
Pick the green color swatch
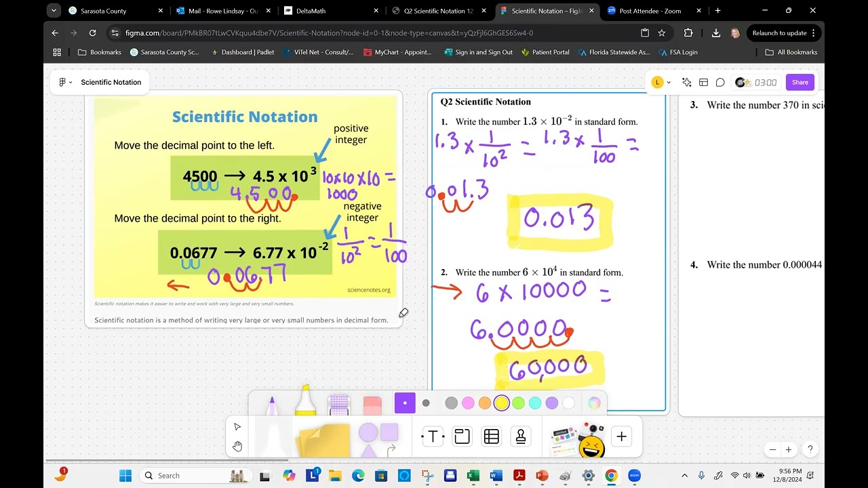pyautogui.click(x=518, y=403)
